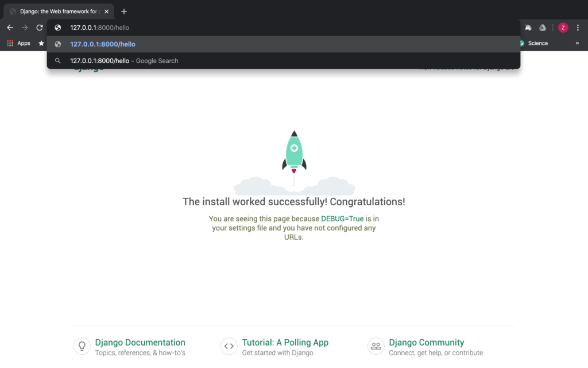Screen dimensions: 588x368
Task: Open Tutorial: A Polling App link
Action: pyautogui.click(x=285, y=343)
